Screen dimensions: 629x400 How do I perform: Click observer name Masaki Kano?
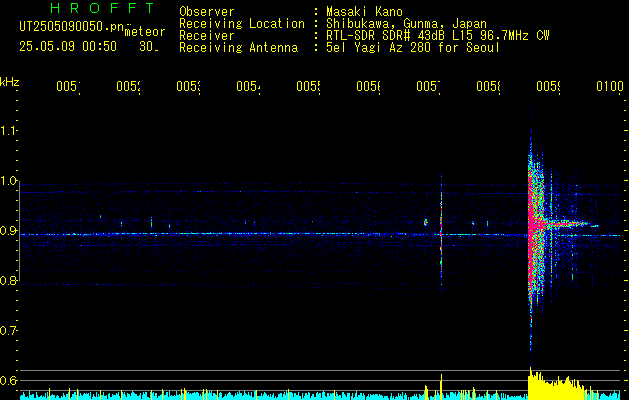click(x=364, y=11)
